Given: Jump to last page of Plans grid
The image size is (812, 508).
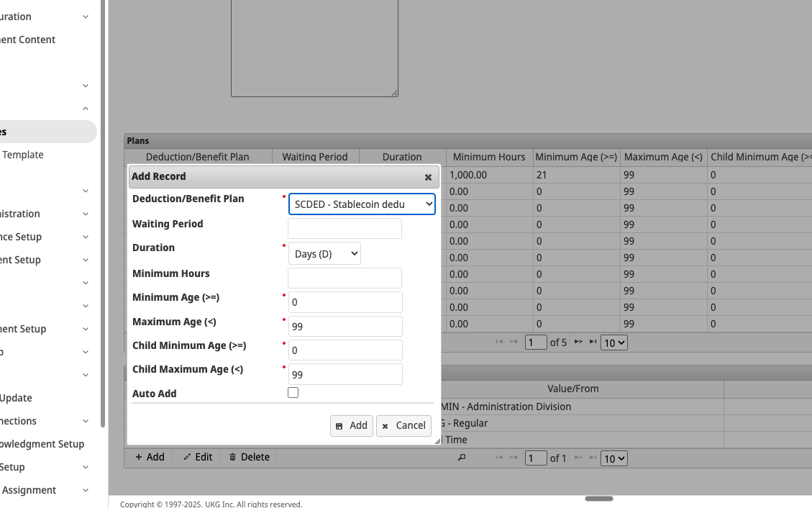Looking at the screenshot, I should [593, 342].
